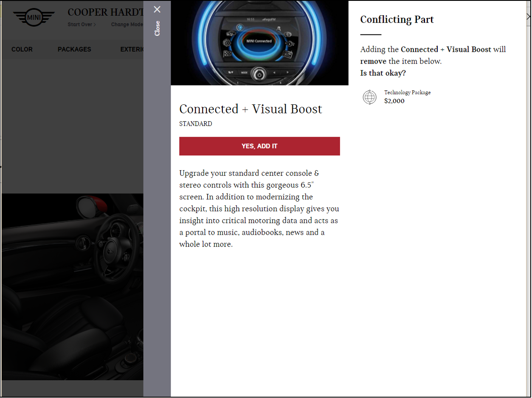Select the EXTERIOR tab
This screenshot has height=398, width=532.
132,49
